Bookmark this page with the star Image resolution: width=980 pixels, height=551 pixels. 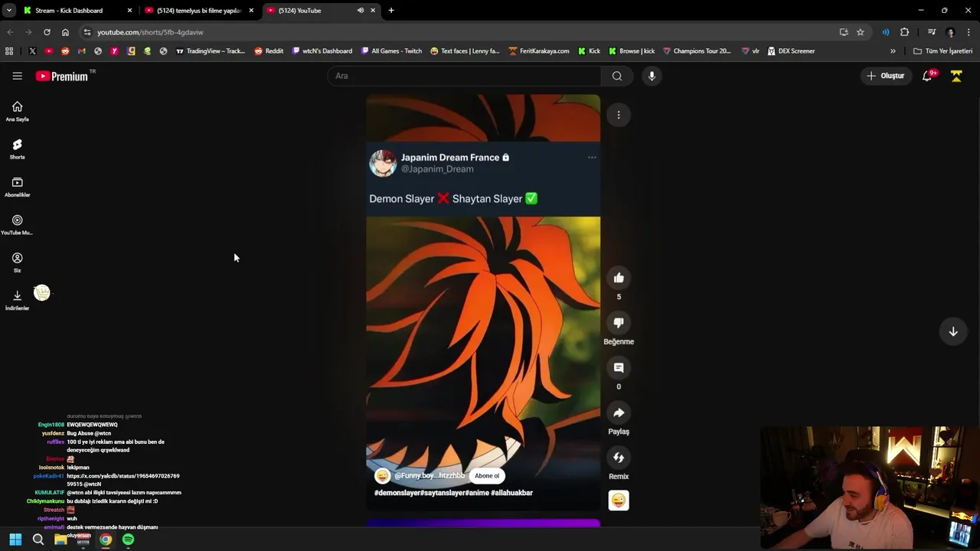click(861, 32)
